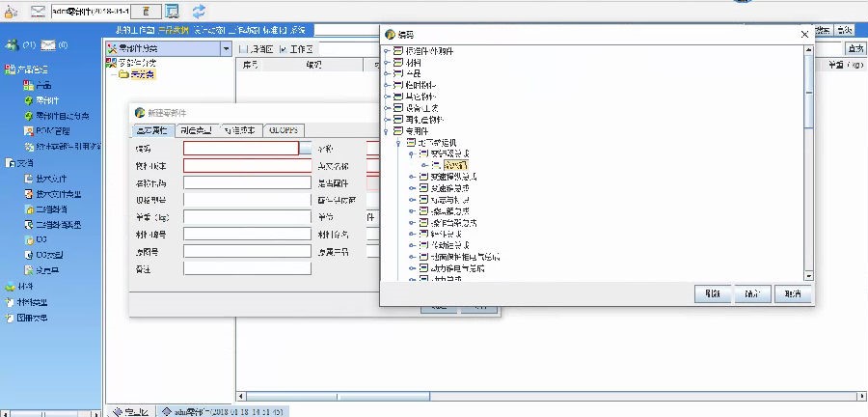Screen dimensions: 868x417
Task: Toggle the 工作区 checkbox
Action: (283, 48)
